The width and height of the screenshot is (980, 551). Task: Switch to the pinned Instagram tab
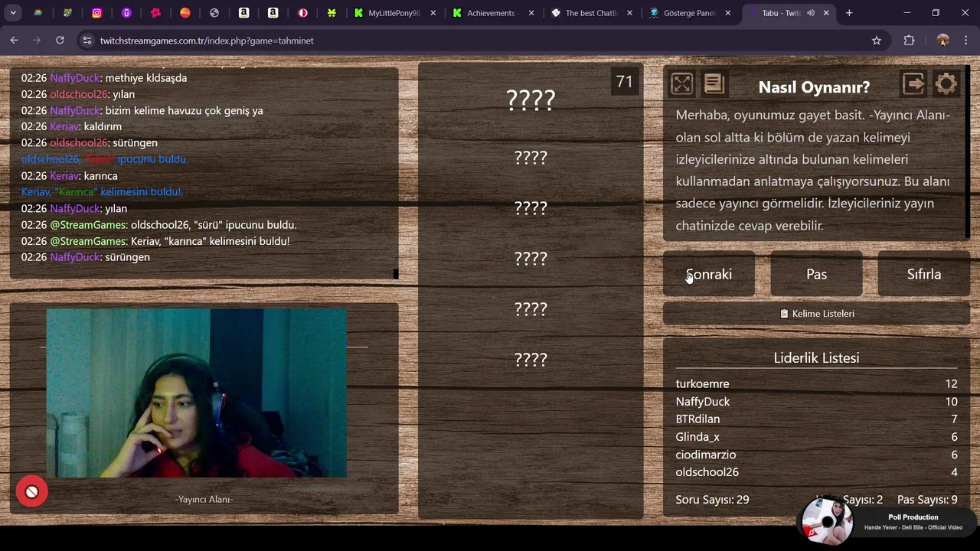tap(97, 13)
